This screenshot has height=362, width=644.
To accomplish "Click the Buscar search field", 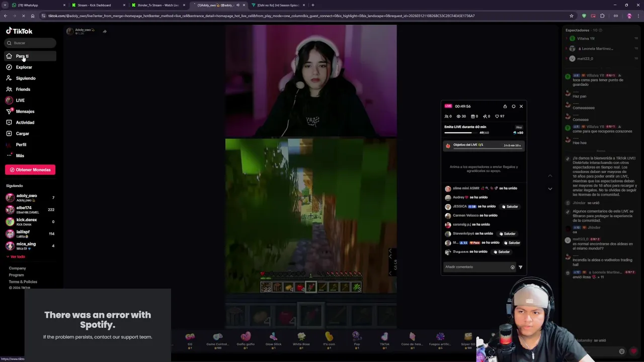I will click(30, 43).
